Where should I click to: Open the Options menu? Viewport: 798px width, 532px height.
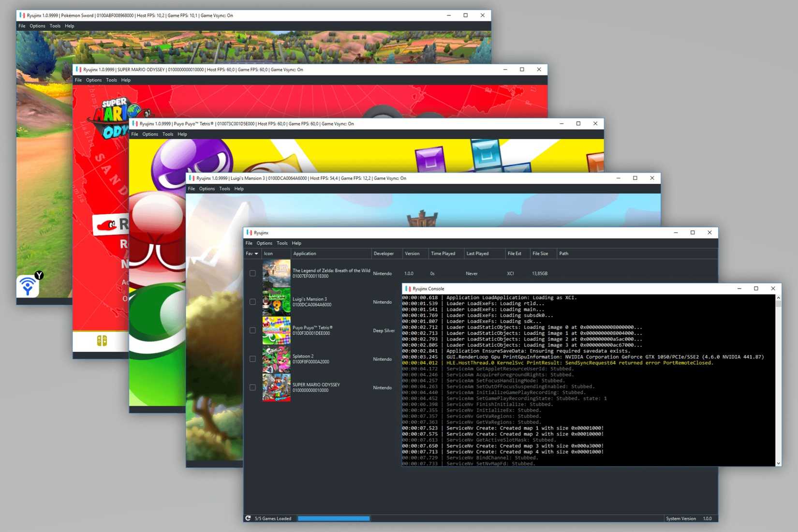click(264, 243)
